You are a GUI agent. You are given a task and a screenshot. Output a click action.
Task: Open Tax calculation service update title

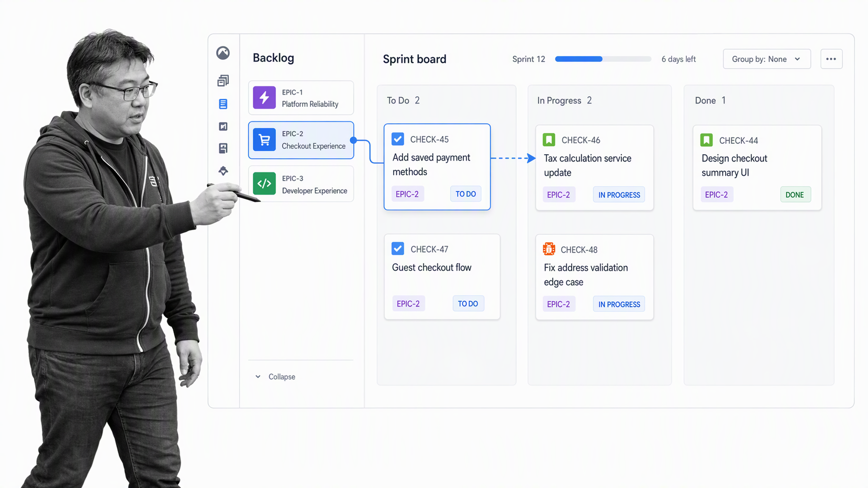tap(587, 165)
